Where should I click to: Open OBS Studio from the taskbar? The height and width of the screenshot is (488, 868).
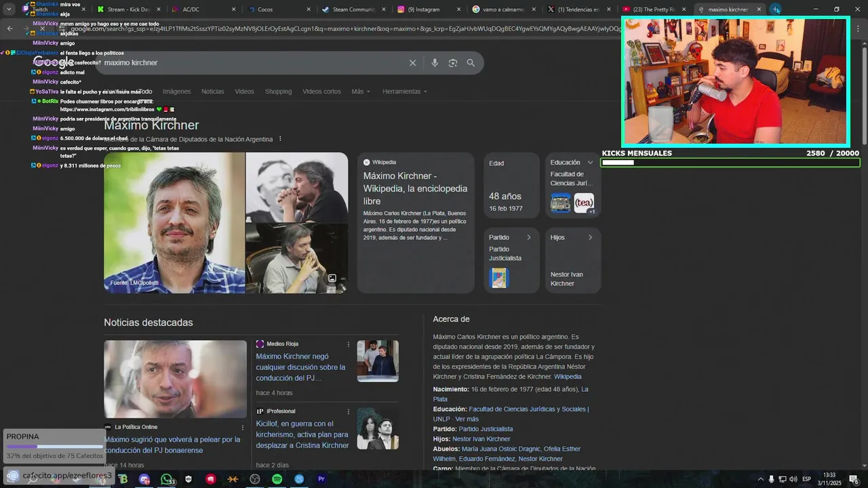(255, 479)
